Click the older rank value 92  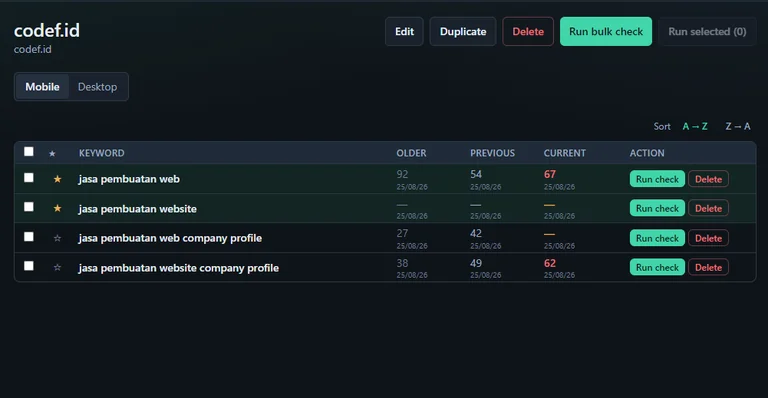click(402, 174)
